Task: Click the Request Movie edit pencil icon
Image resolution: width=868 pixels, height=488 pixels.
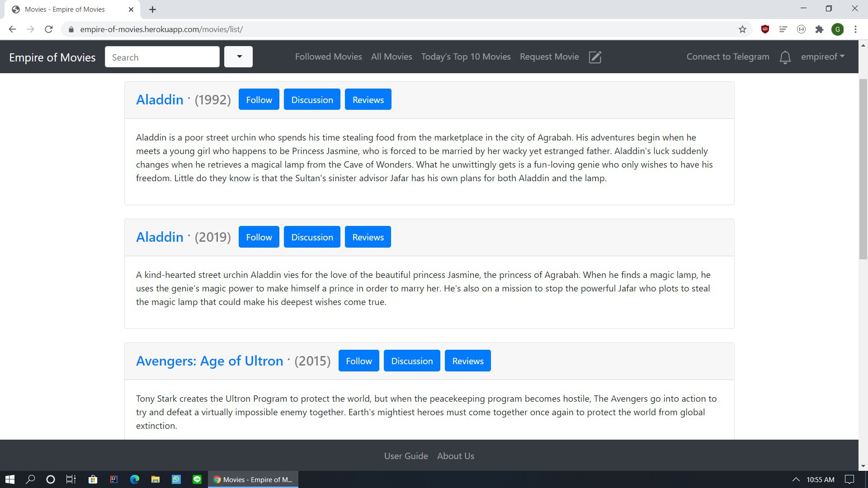Action: (595, 57)
